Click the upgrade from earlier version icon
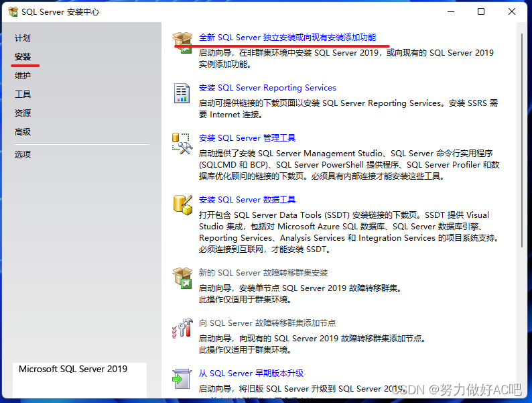 click(182, 379)
